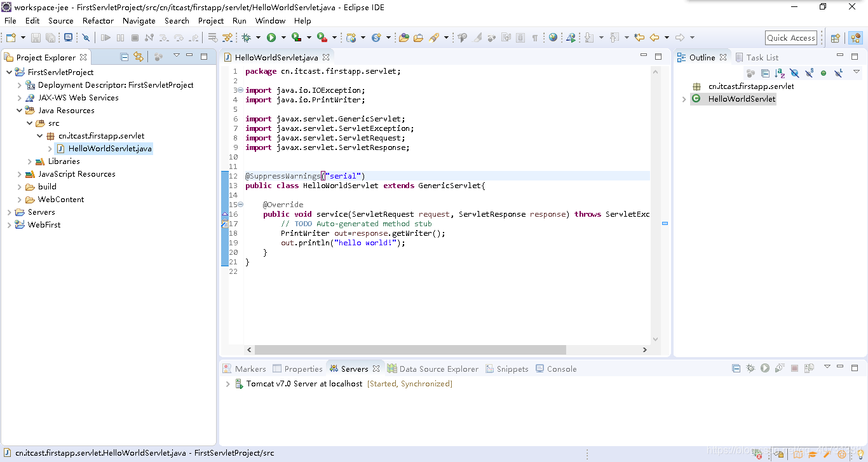
Task: Click Tomcat v7.0 Server at localhost
Action: coord(304,384)
